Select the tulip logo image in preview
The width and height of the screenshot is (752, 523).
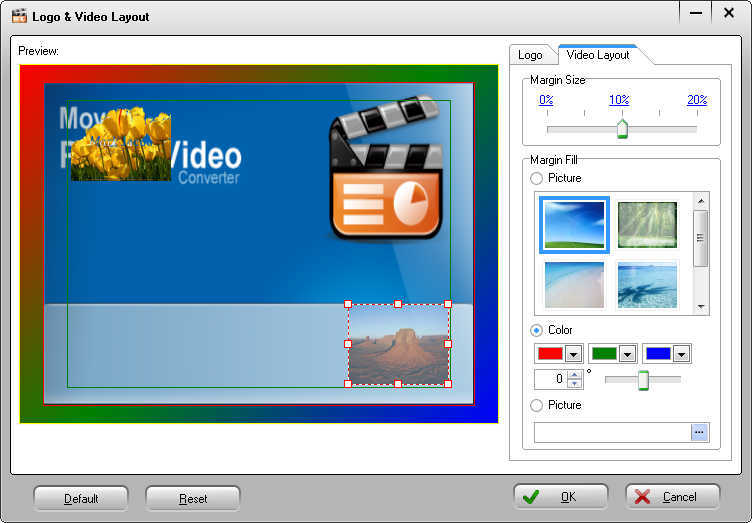pyautogui.click(x=121, y=144)
